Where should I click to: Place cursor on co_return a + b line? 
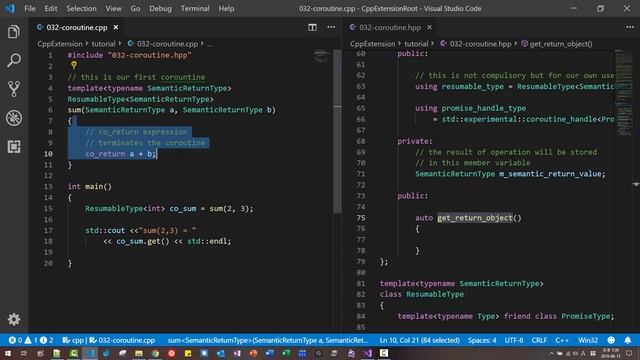(120, 154)
